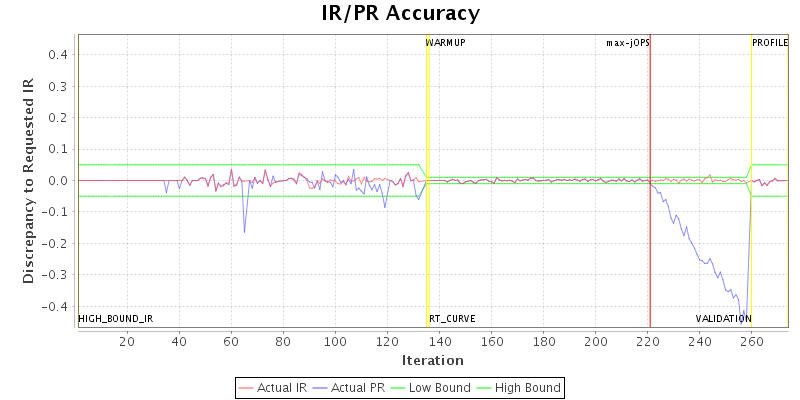Image resolution: width=800 pixels, height=400 pixels.
Task: Click the Iteration x-axis label
Action: pos(432,360)
